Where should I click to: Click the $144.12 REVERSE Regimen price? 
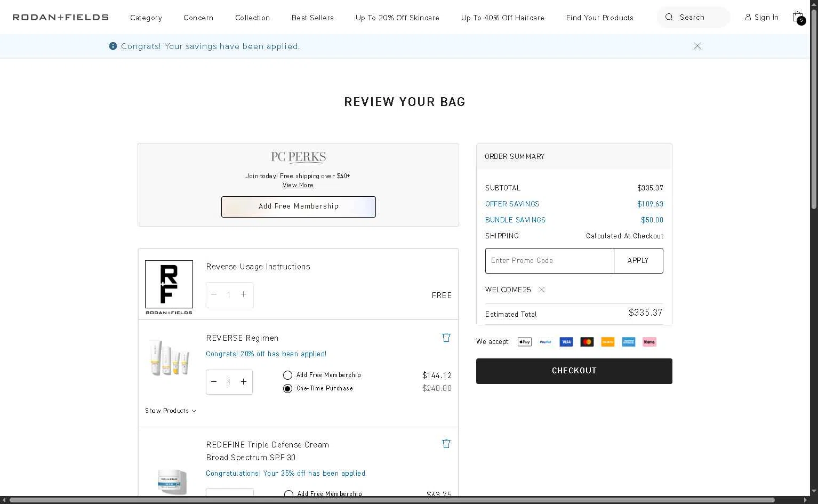(437, 375)
